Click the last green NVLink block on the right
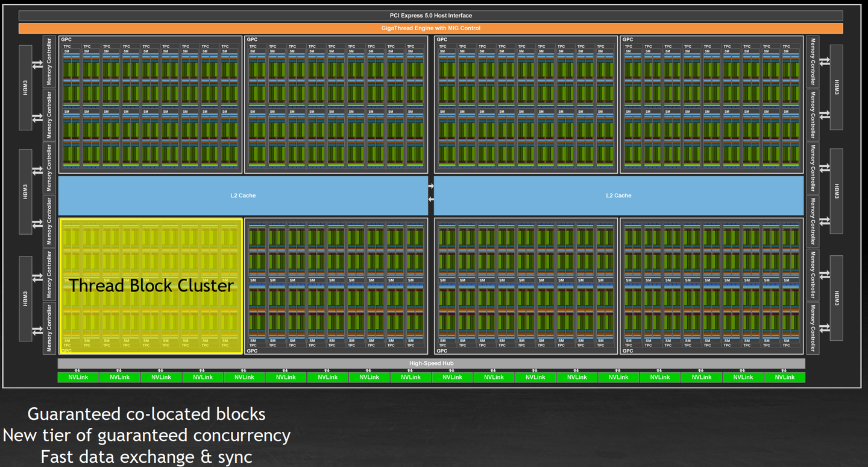The height and width of the screenshot is (467, 868). 784,377
